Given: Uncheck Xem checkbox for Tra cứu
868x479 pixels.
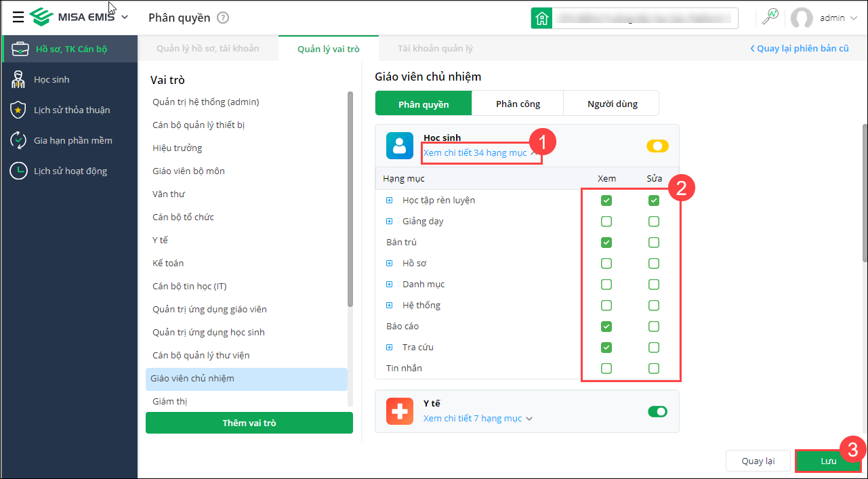Looking at the screenshot, I should (606, 348).
